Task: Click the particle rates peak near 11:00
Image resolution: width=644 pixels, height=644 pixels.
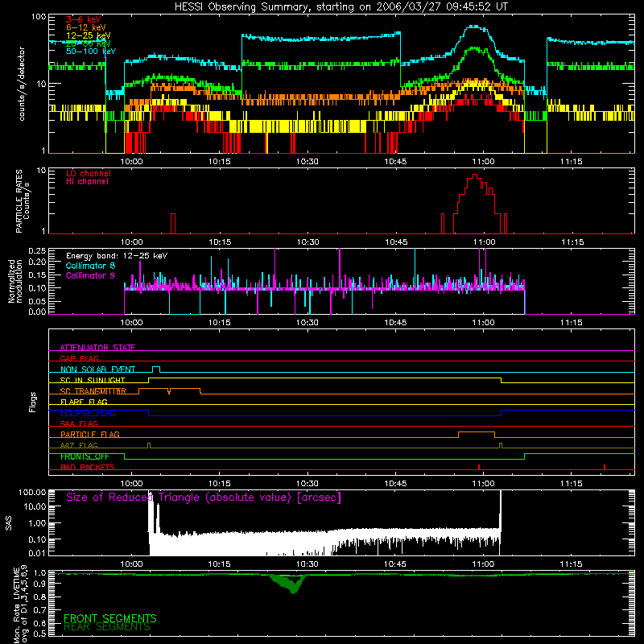Action: click(475, 175)
